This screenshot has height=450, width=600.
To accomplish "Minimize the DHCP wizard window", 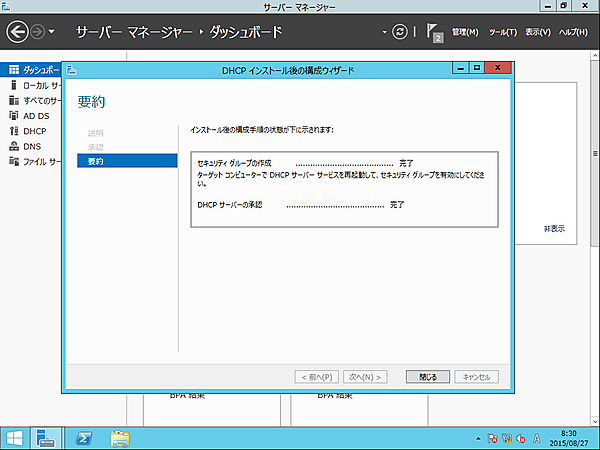I will point(461,68).
